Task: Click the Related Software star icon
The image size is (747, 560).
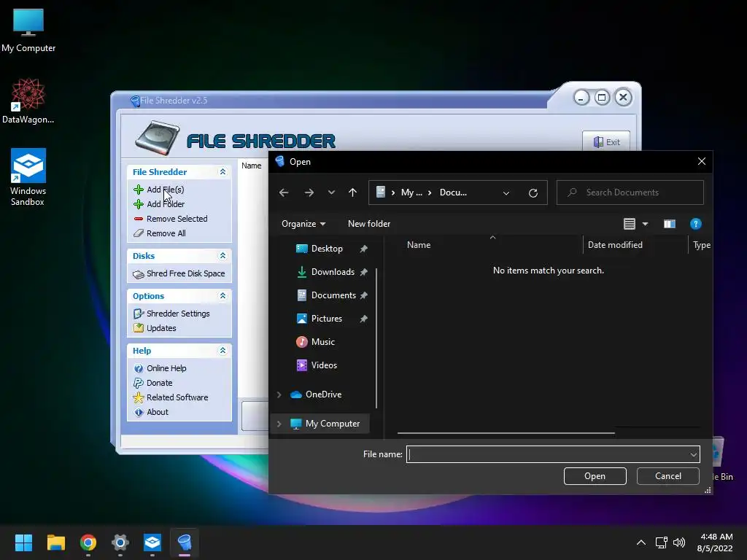Action: pos(138,397)
